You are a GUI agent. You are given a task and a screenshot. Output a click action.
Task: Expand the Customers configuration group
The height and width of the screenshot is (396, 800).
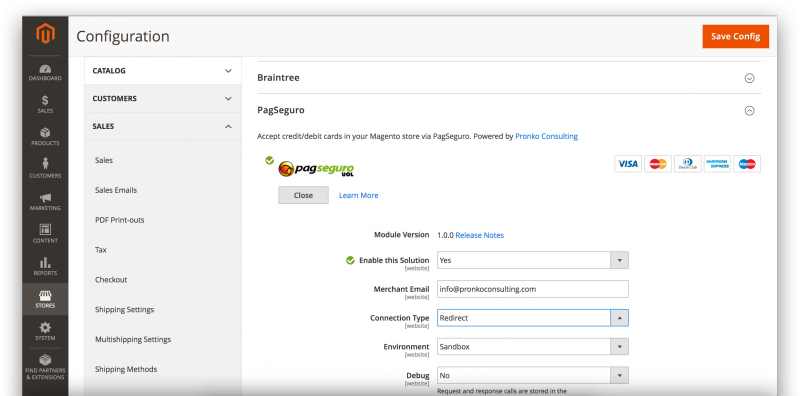163,98
